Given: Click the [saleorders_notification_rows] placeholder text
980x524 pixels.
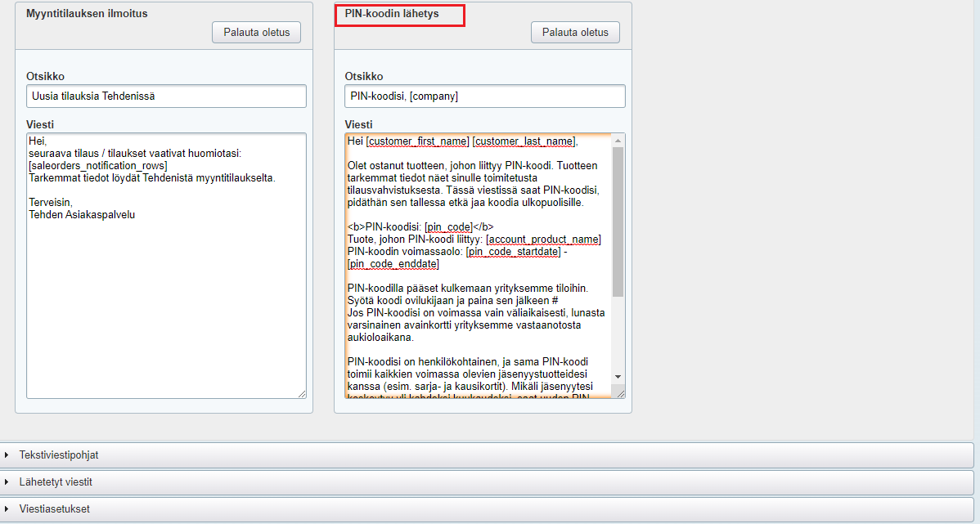Looking at the screenshot, I should 97,165.
